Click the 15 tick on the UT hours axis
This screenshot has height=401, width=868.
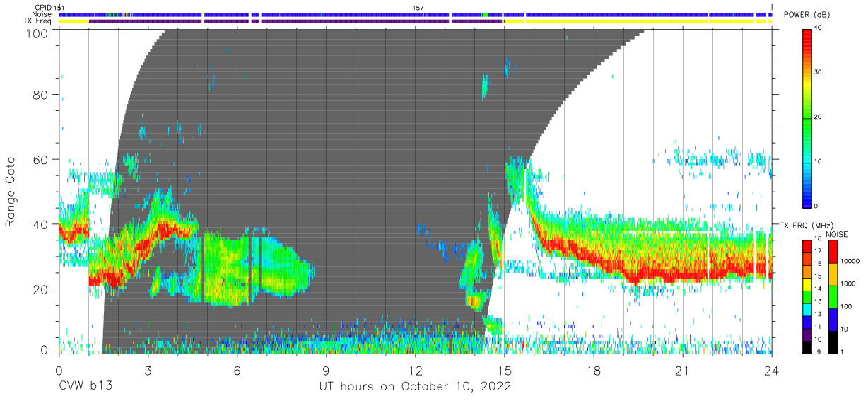pos(505,370)
